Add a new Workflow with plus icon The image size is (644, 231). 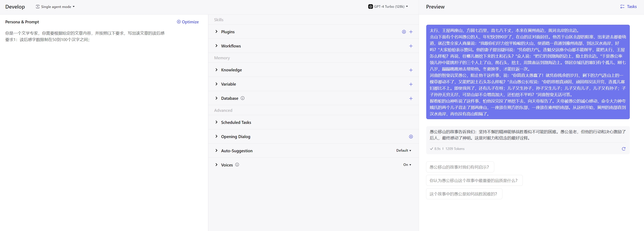pyautogui.click(x=411, y=46)
